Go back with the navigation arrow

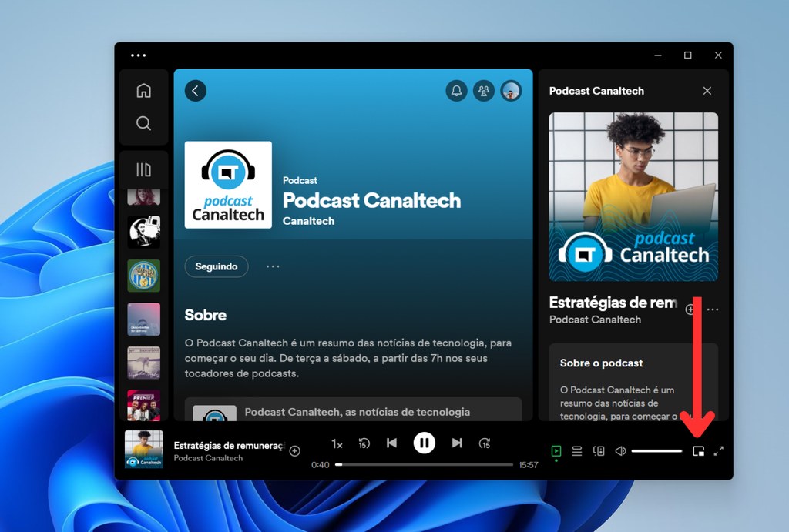(x=195, y=90)
